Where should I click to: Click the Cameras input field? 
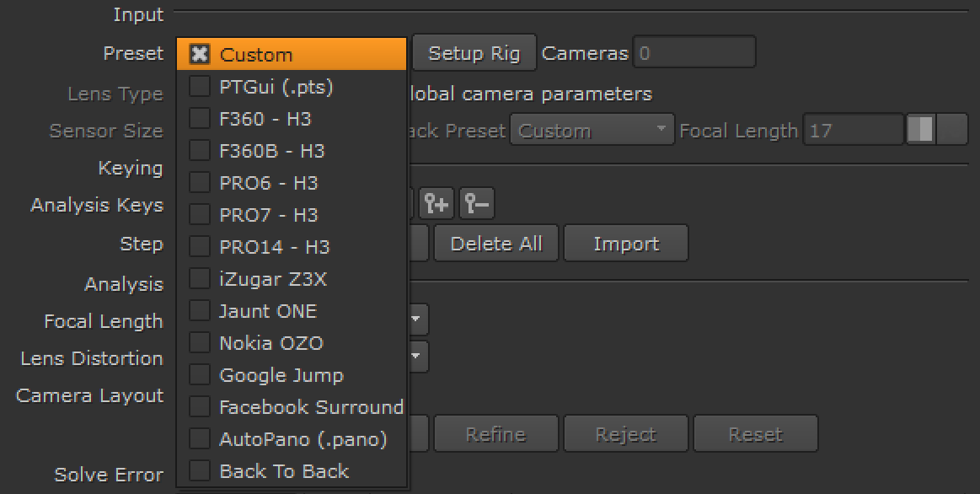[x=694, y=52]
